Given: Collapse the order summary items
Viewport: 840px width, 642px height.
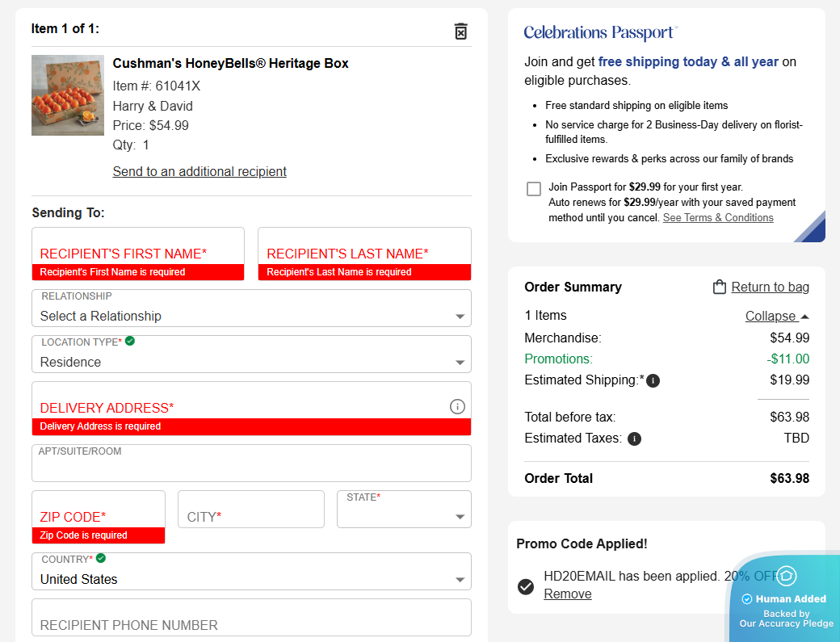Looking at the screenshot, I should coord(776,316).
